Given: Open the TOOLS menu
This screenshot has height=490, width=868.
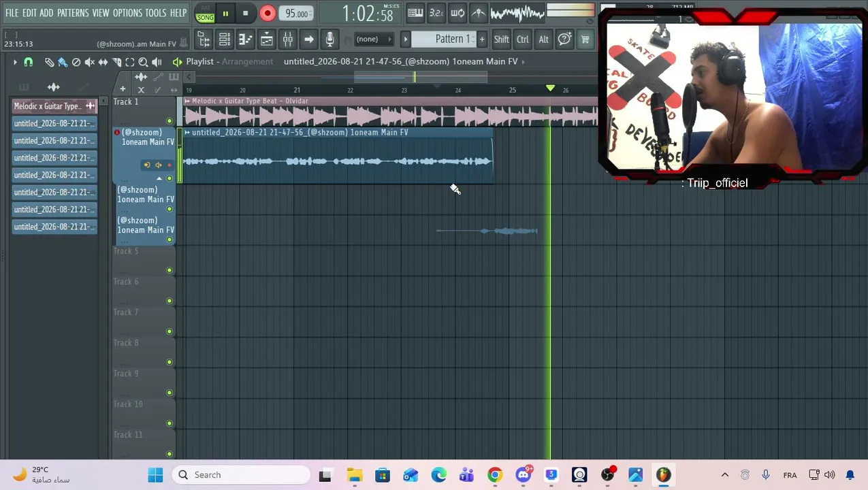Looking at the screenshot, I should point(155,13).
